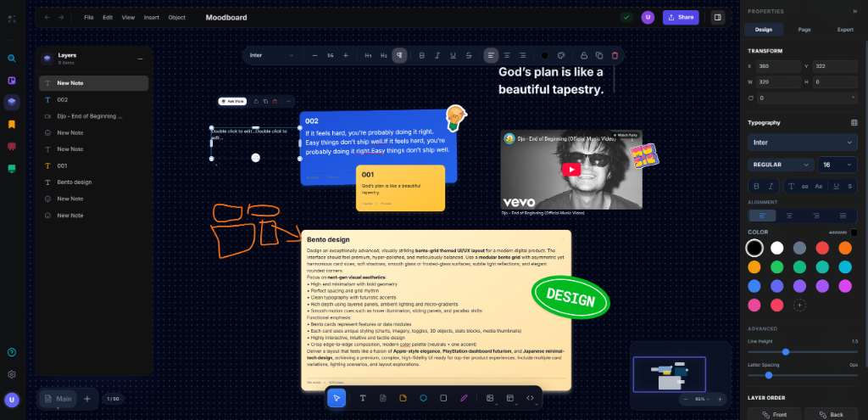The image size is (868, 420).
Task: Send layer to Back
Action: pyautogui.click(x=831, y=414)
